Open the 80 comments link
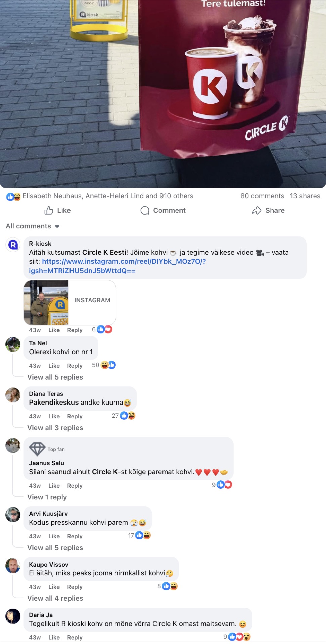The width and height of the screenshot is (326, 644). pos(262,196)
